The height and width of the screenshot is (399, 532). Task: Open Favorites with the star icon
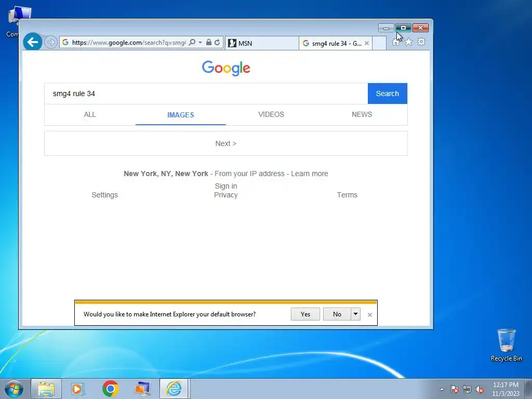(x=408, y=42)
